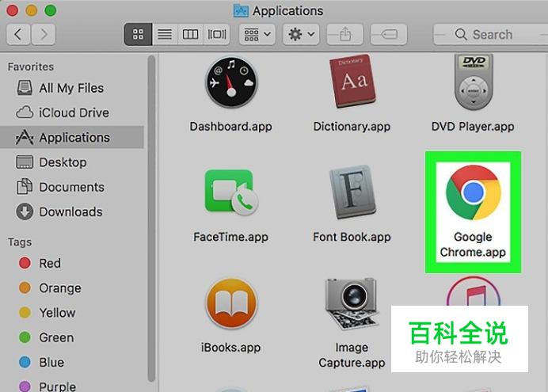
Task: Click the Edit Tags toolbar button
Action: click(389, 34)
